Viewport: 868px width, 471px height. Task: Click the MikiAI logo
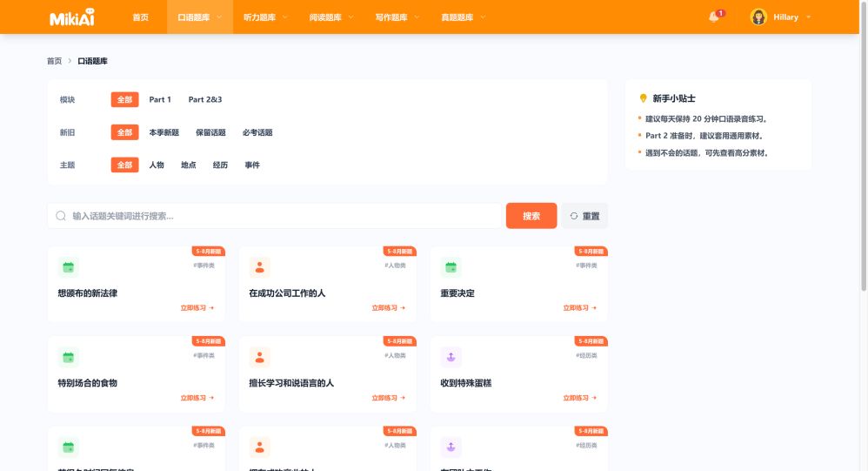click(72, 17)
